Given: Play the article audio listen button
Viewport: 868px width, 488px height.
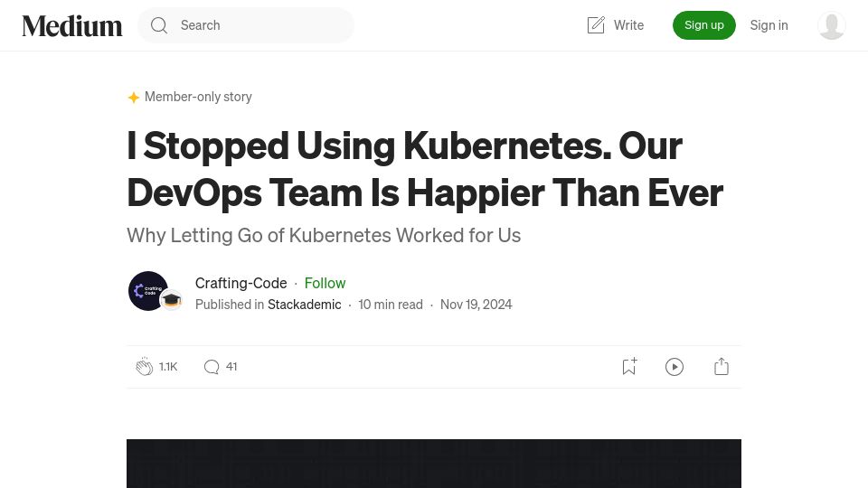Looking at the screenshot, I should point(675,367).
